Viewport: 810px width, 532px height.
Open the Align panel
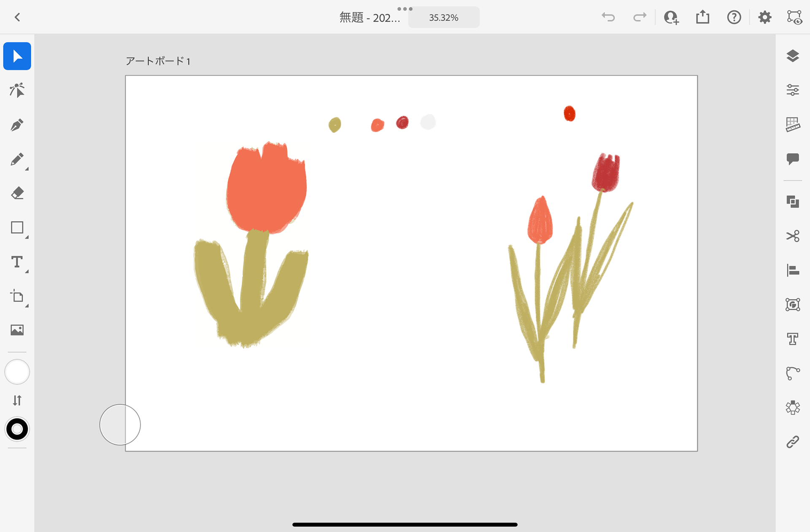pyautogui.click(x=793, y=270)
